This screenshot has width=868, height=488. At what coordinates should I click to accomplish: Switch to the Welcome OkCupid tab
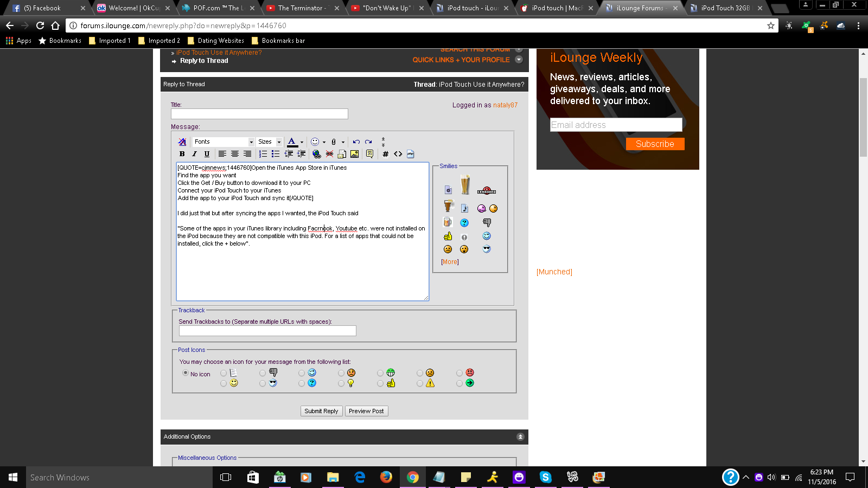133,8
